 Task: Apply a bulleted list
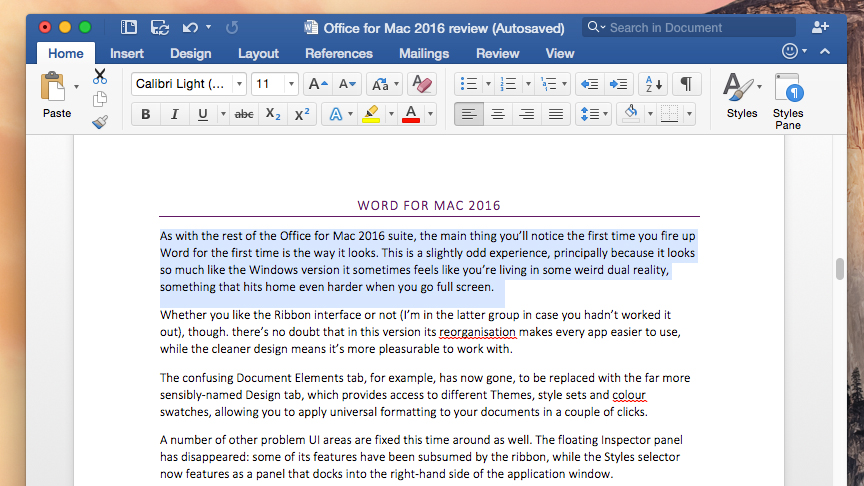(469, 84)
